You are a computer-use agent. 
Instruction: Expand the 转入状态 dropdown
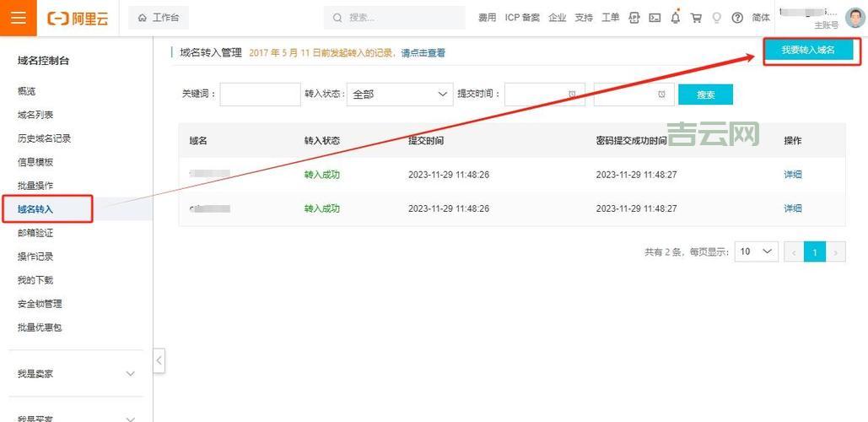(x=400, y=95)
